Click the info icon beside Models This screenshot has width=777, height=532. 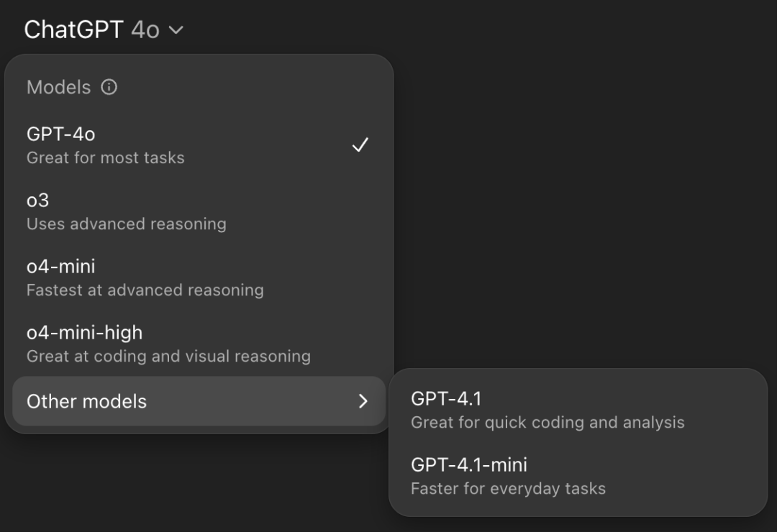(x=109, y=88)
